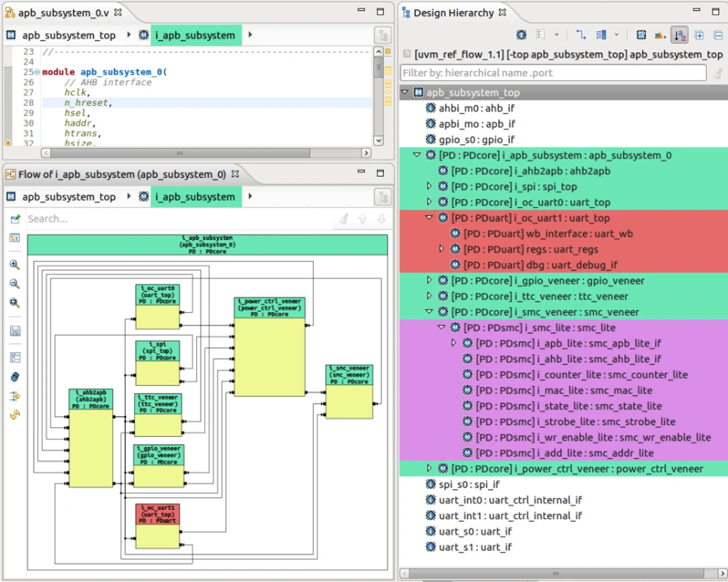Toggle the power domain coloring icon
Viewport: 728px width, 582px height.
[x=660, y=35]
